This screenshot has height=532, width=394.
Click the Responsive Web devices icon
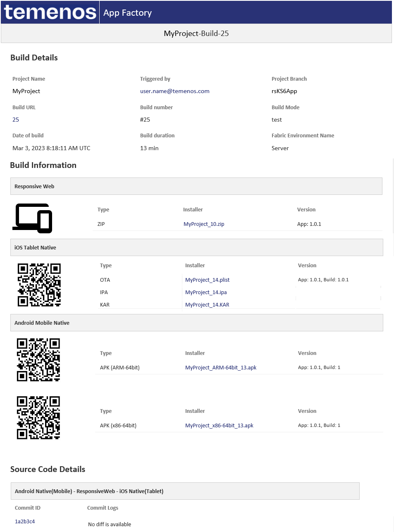pyautogui.click(x=33, y=218)
